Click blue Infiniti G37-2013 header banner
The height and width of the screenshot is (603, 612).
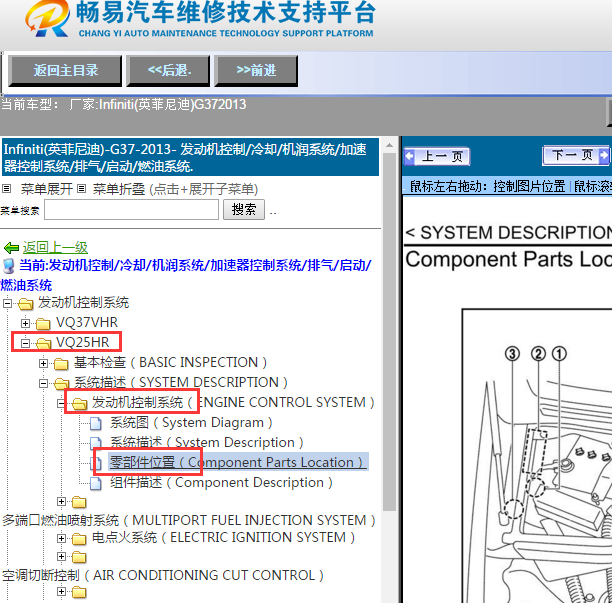click(x=190, y=157)
